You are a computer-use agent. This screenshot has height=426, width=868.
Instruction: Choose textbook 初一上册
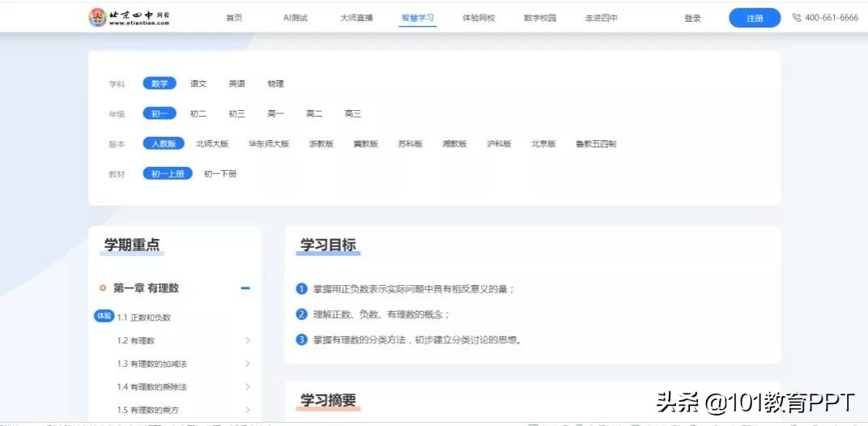click(168, 173)
